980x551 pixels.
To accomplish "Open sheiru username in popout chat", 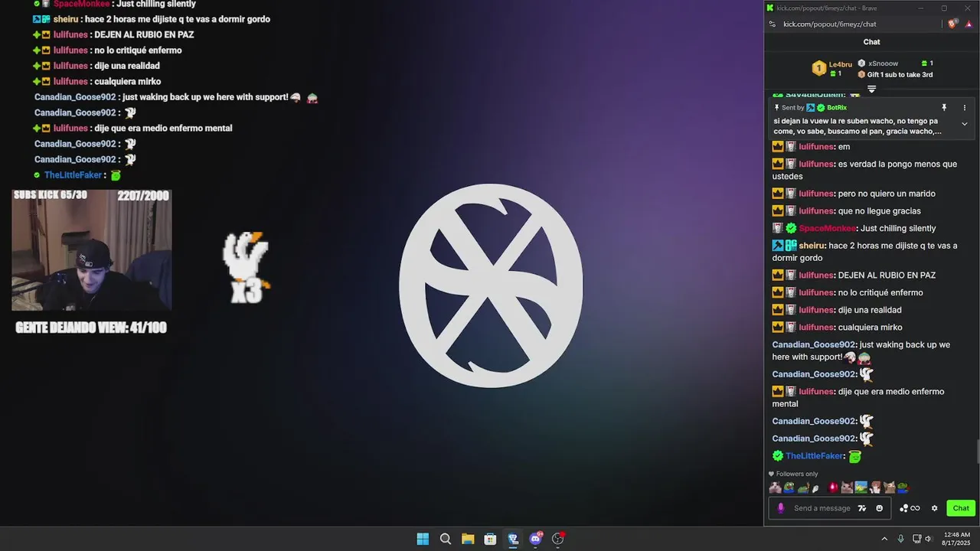I will [812, 246].
